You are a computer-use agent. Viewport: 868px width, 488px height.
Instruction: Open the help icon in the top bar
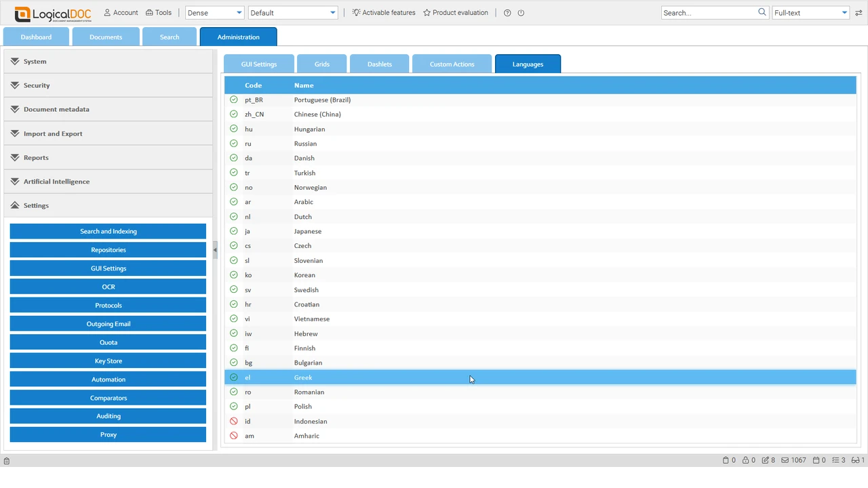click(x=507, y=12)
